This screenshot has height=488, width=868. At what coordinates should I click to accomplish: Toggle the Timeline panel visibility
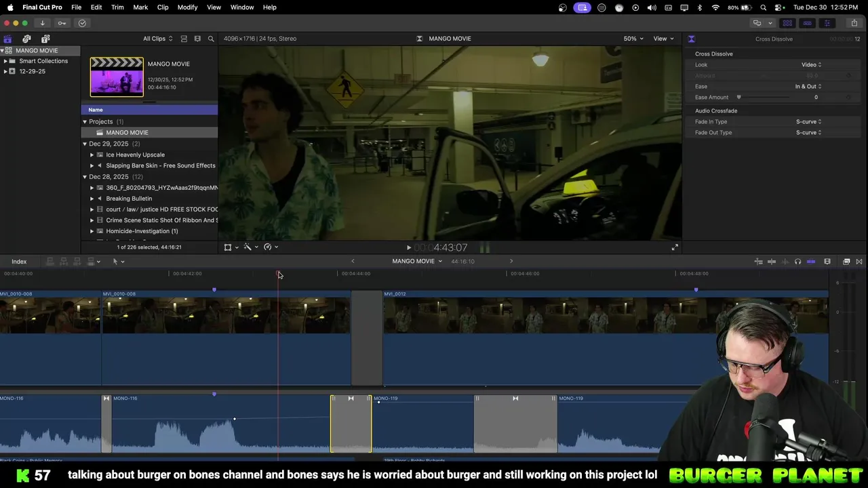807,23
